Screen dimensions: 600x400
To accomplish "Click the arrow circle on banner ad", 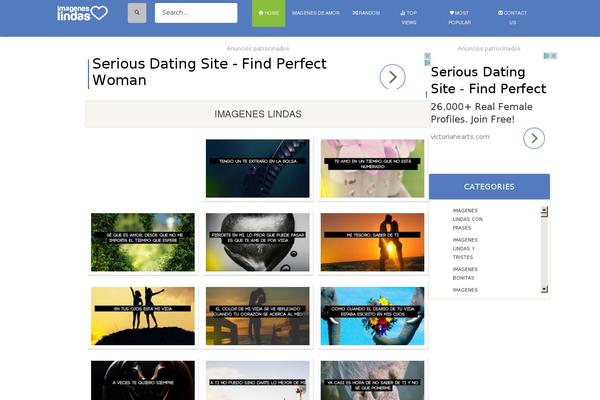I will pyautogui.click(x=393, y=77).
